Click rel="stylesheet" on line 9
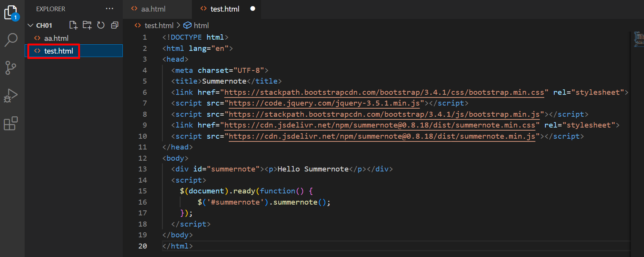This screenshot has width=644, height=257. point(580,125)
